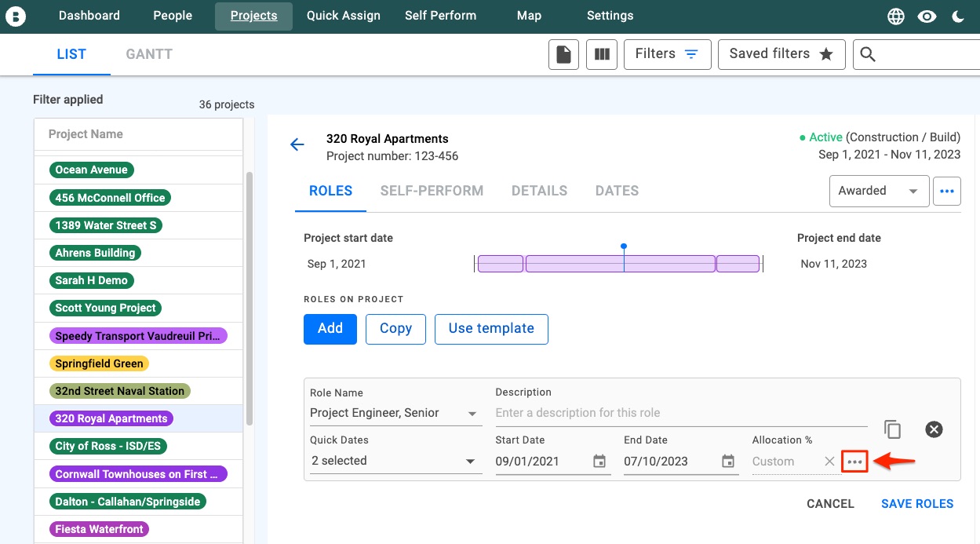The width and height of the screenshot is (980, 544).
Task: Expand the Awarded status dropdown
Action: pos(880,191)
